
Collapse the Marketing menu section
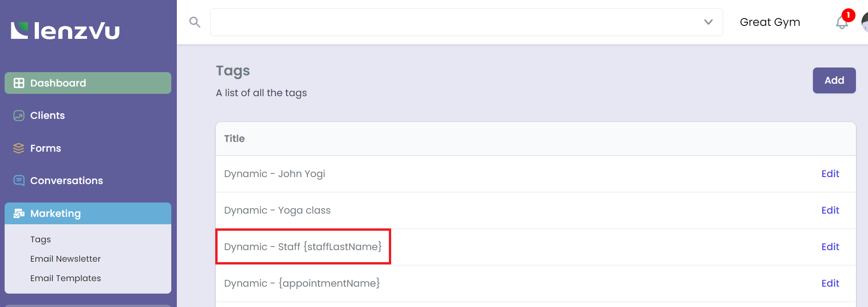88,214
